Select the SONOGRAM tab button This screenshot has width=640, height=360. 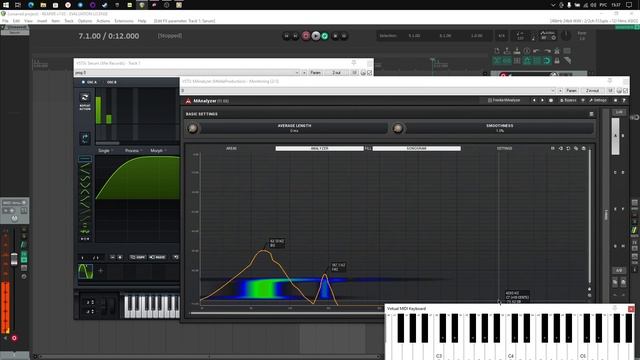[x=417, y=149]
